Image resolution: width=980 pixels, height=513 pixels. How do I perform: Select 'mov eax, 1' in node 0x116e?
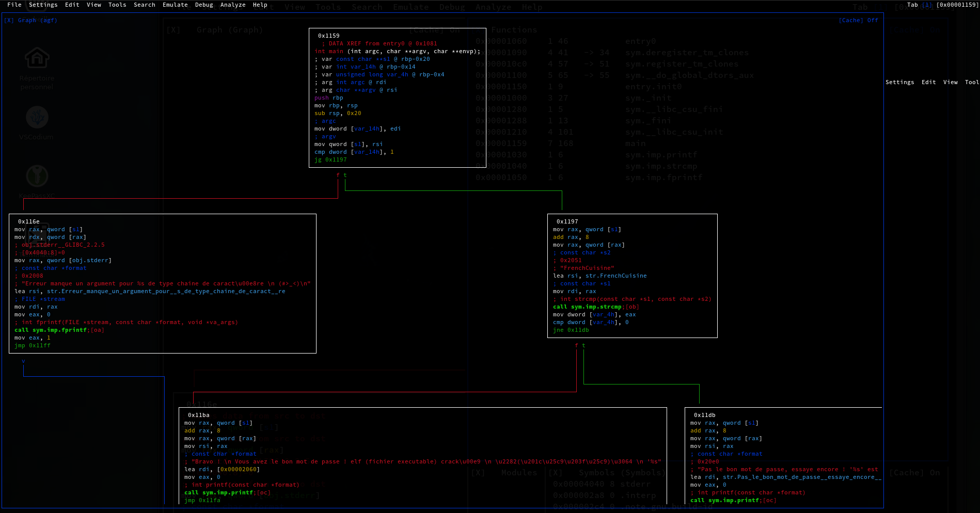coord(33,338)
